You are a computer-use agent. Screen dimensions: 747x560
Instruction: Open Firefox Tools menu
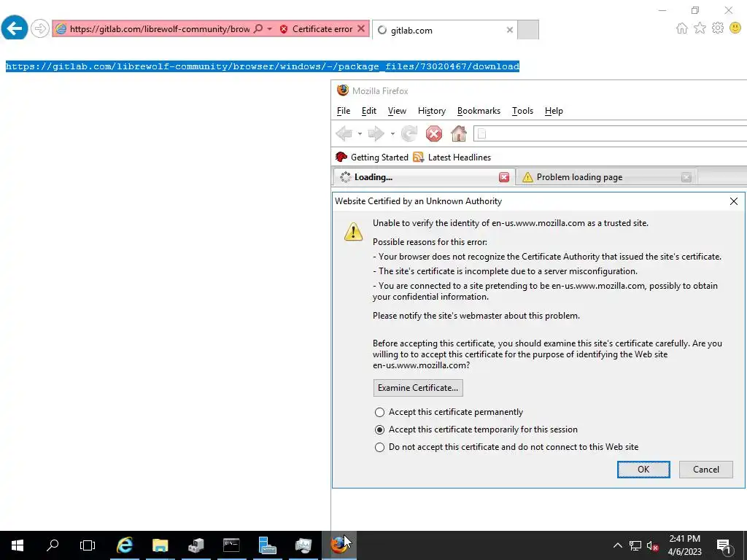point(522,111)
